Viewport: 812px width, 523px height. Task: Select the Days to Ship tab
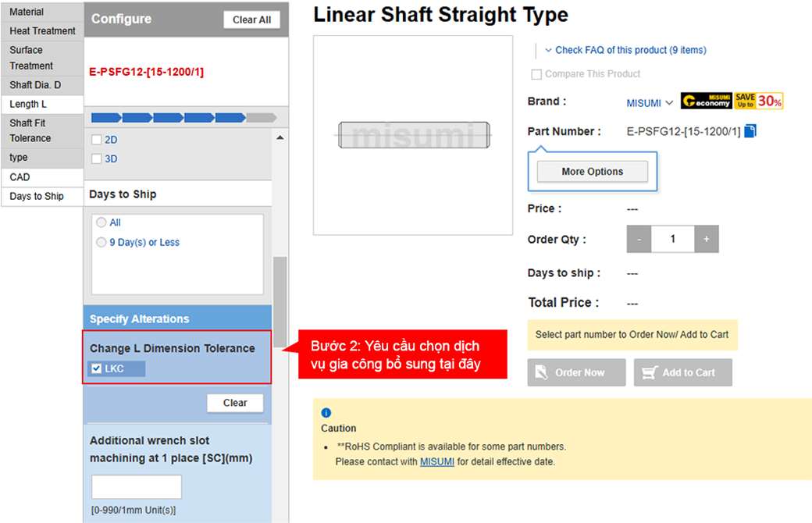[x=37, y=197]
